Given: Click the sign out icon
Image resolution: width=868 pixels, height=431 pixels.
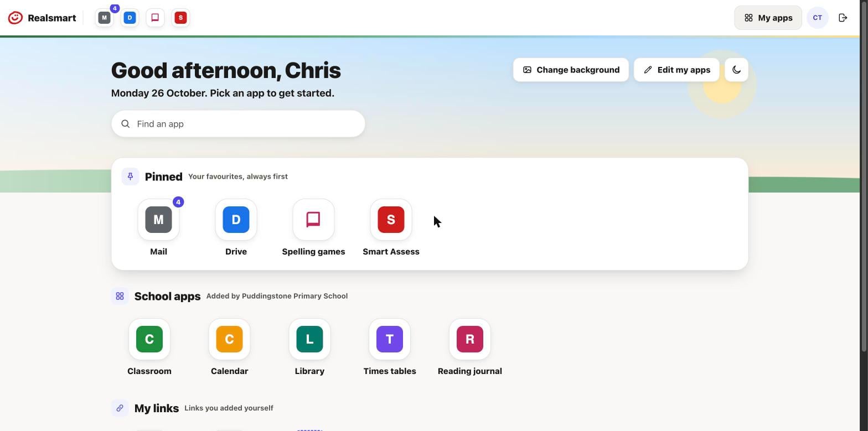Looking at the screenshot, I should [843, 18].
